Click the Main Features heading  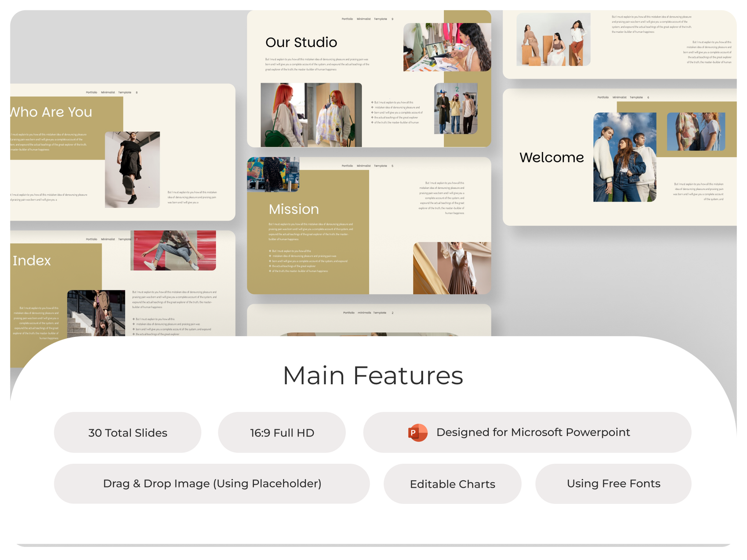pos(373,376)
